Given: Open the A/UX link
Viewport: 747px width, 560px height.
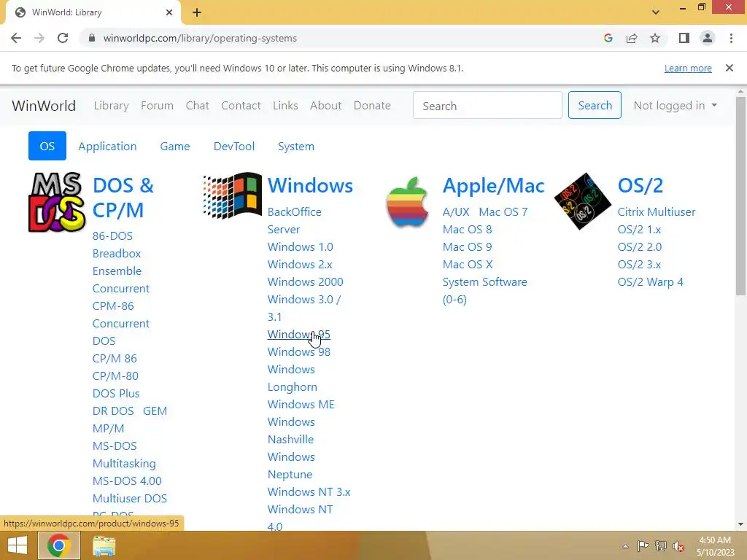Looking at the screenshot, I should 456,212.
